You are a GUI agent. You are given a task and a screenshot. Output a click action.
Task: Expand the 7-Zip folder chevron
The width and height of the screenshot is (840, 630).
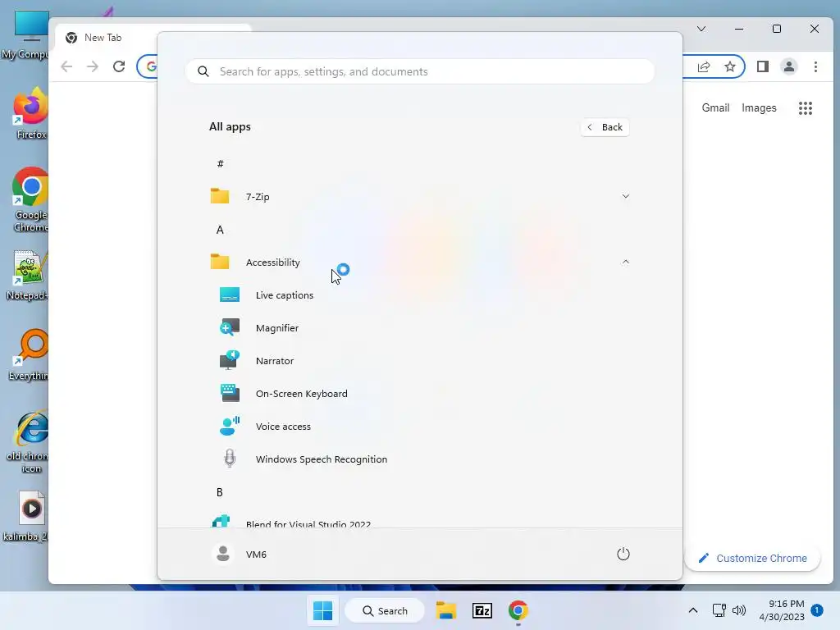tap(625, 197)
